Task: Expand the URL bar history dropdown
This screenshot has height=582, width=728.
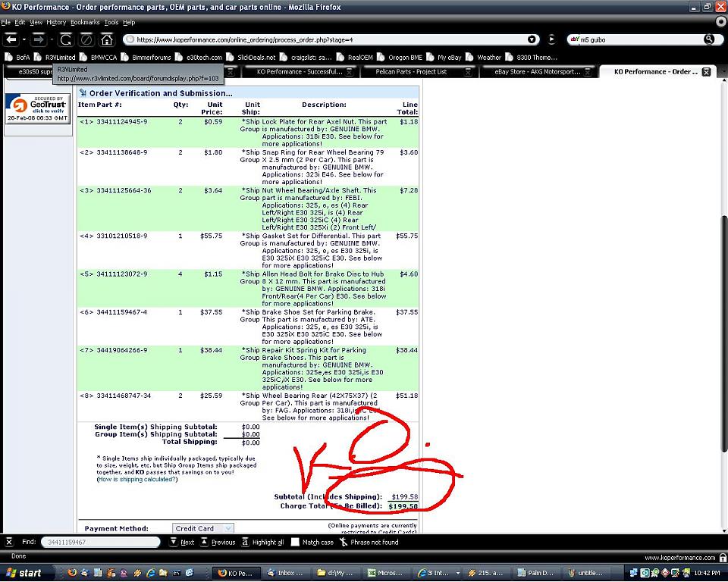Action: point(533,39)
